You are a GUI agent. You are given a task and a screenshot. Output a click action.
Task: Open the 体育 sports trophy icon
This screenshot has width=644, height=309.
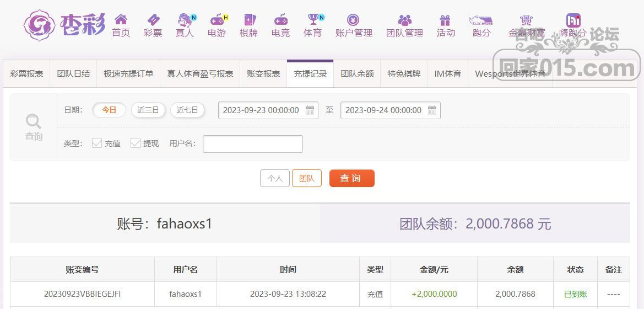pos(314,19)
